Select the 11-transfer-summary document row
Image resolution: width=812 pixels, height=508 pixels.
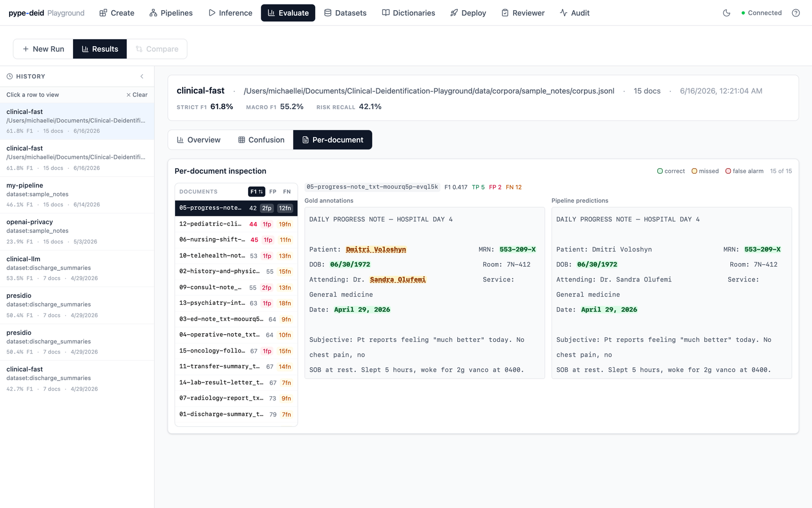click(236, 366)
